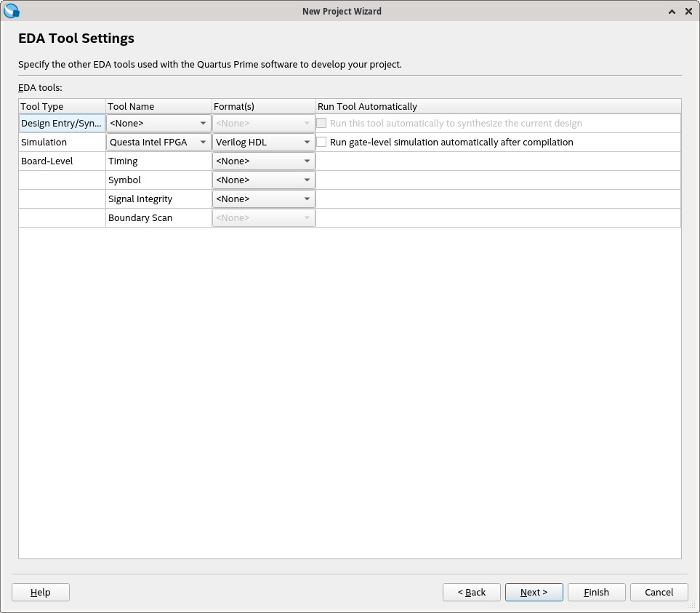This screenshot has height=613, width=700.
Task: Click the EDA tools label
Action: (40, 87)
